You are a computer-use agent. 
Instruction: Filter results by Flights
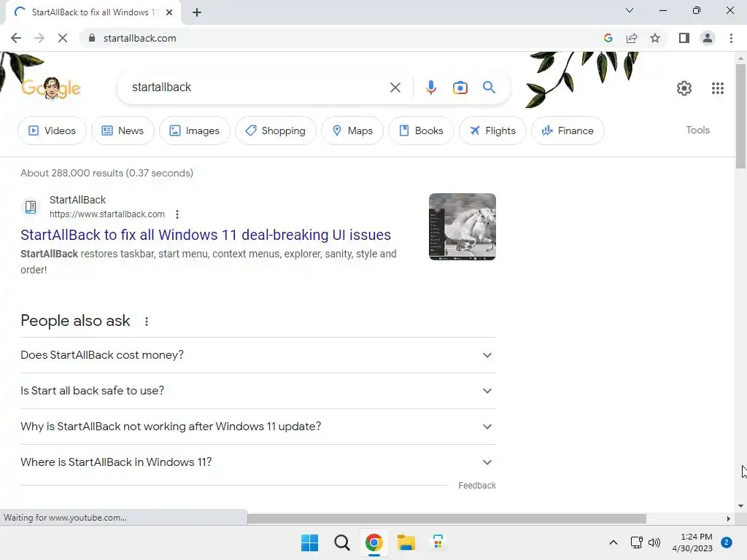(x=492, y=131)
